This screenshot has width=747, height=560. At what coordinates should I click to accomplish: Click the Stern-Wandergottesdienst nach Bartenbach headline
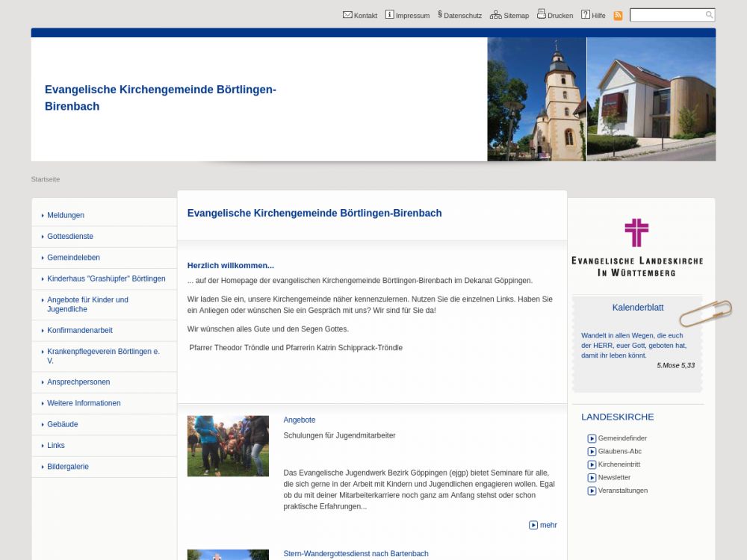(x=356, y=553)
